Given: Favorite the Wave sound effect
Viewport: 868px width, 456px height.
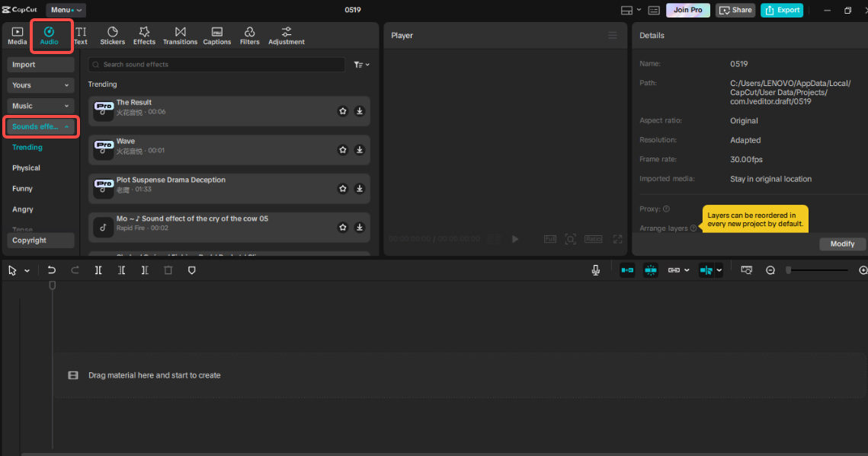Looking at the screenshot, I should click(343, 150).
